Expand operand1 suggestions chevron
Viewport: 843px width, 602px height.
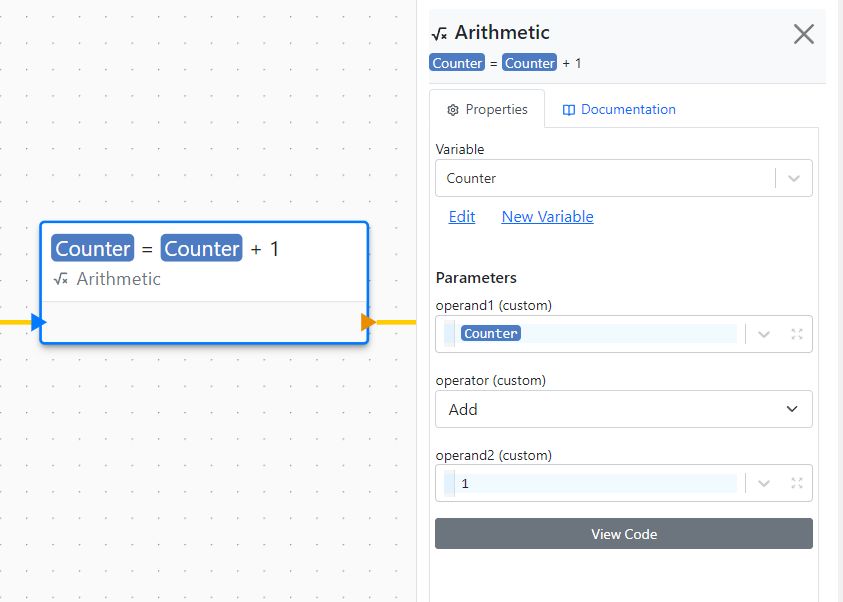(x=764, y=334)
